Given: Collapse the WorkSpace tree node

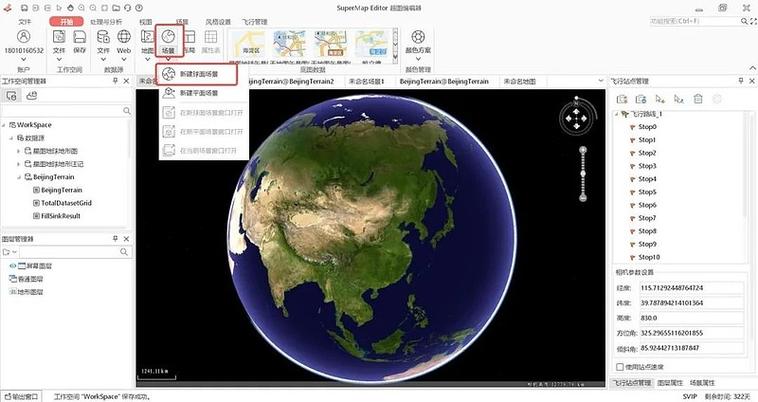Looking at the screenshot, I should pyautogui.click(x=4, y=125).
